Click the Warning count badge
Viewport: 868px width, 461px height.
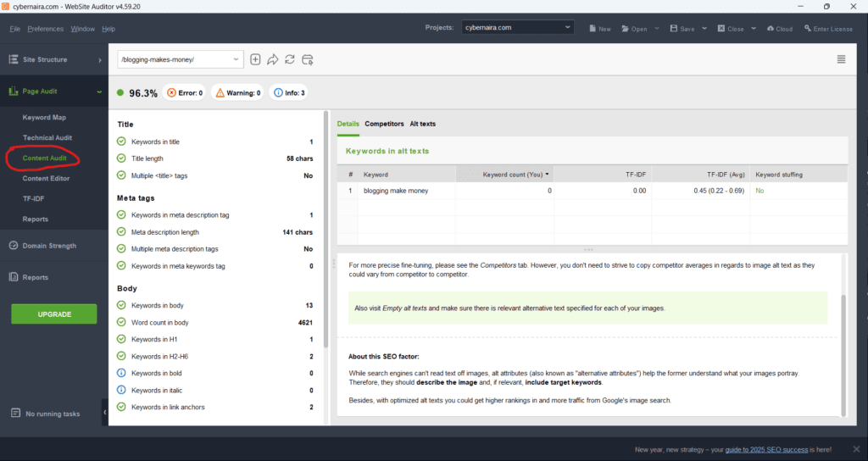238,92
